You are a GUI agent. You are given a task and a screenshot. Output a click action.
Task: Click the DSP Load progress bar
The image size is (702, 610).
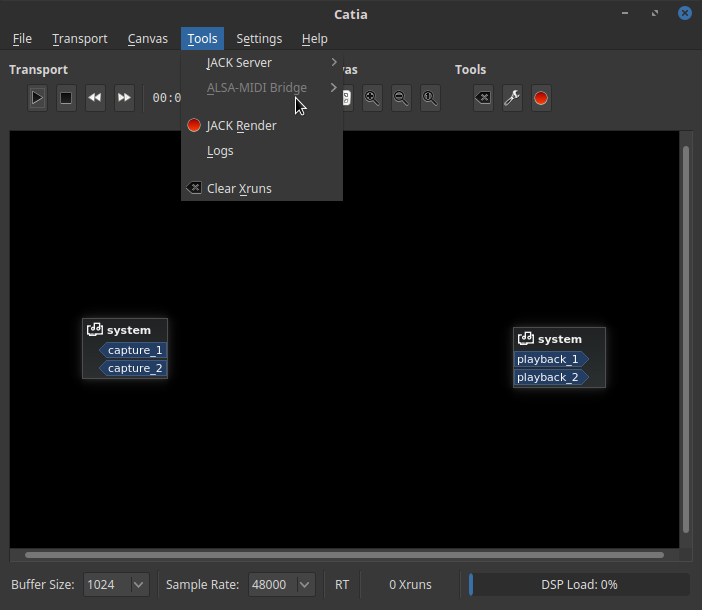click(x=579, y=584)
